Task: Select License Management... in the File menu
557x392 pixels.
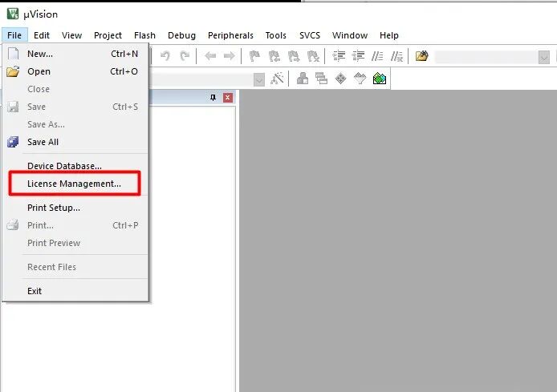Action: coord(75,184)
